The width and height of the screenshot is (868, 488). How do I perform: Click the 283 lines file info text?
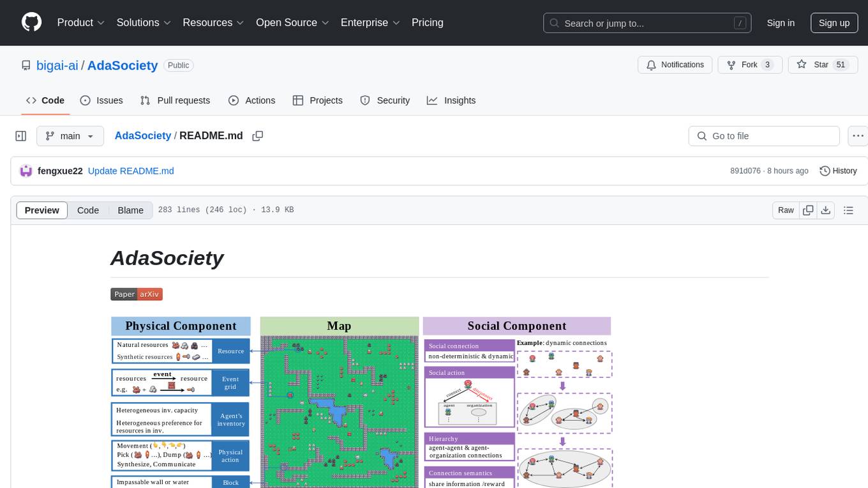[x=226, y=210]
